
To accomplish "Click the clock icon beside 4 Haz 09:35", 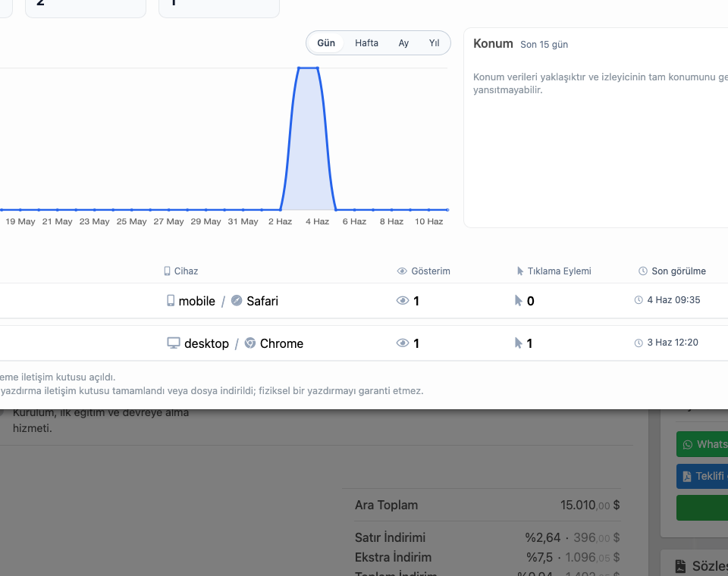I will (639, 300).
